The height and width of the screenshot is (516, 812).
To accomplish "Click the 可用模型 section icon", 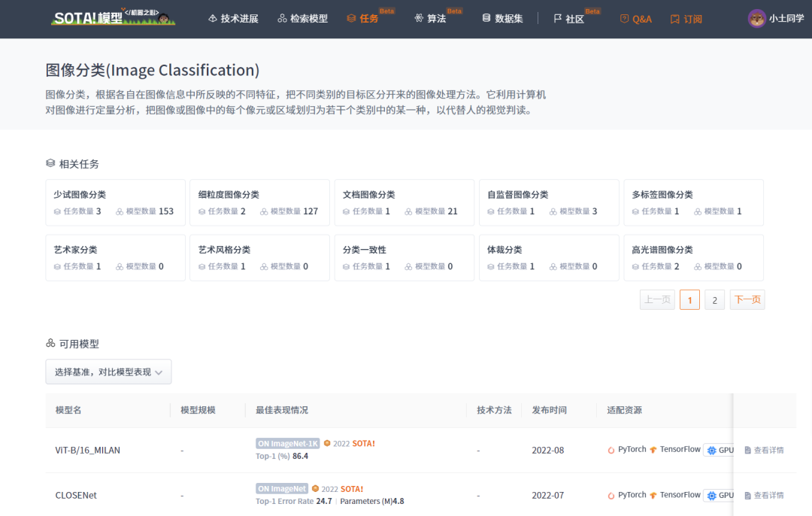I will coord(50,343).
